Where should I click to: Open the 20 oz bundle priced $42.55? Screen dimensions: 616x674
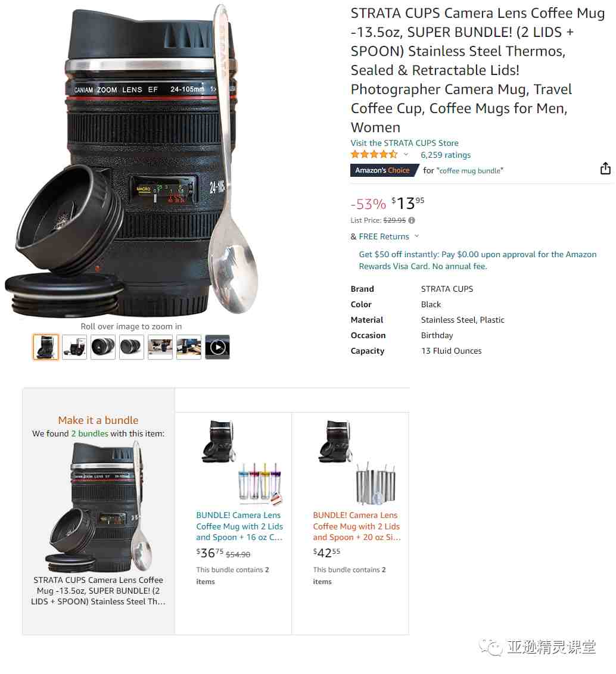[x=357, y=526]
